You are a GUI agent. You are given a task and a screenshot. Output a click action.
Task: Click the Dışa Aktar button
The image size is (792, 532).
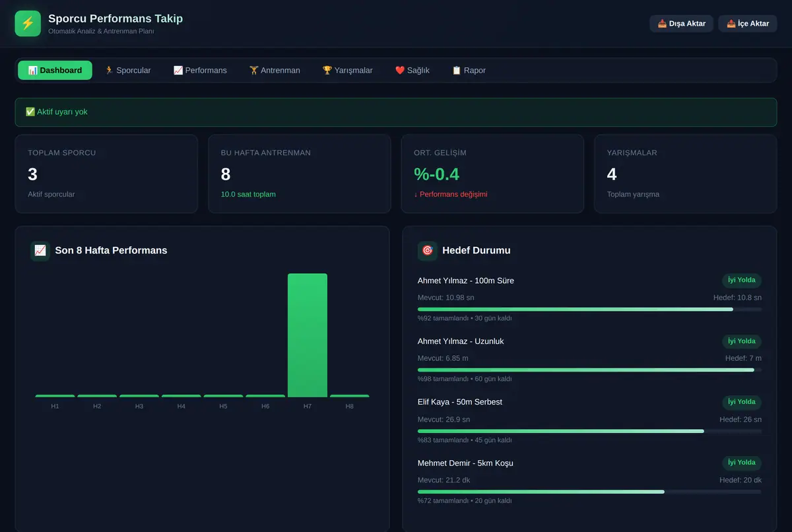681,24
